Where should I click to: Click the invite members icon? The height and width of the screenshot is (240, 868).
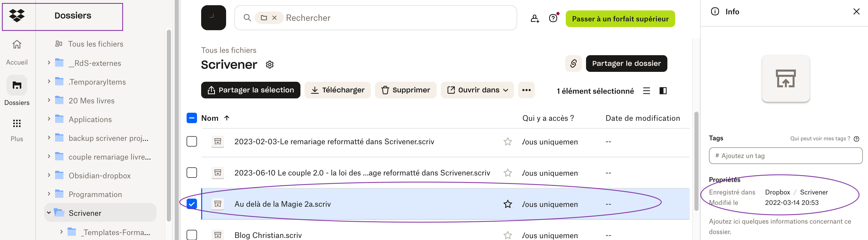(x=535, y=18)
